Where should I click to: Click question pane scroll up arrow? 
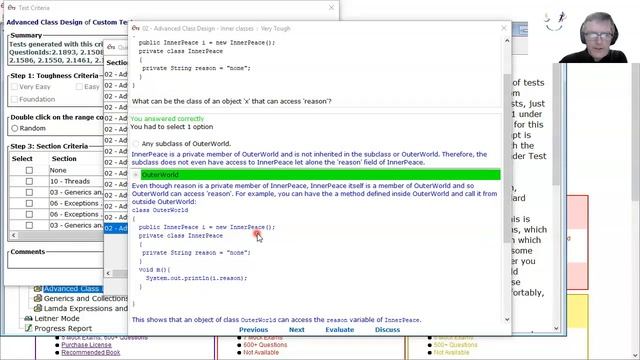507,41
